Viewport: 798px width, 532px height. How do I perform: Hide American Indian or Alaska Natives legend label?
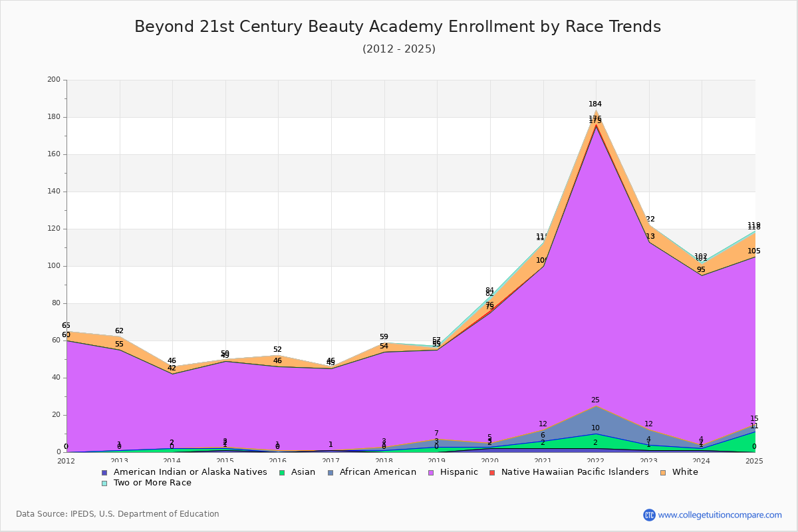(189, 472)
